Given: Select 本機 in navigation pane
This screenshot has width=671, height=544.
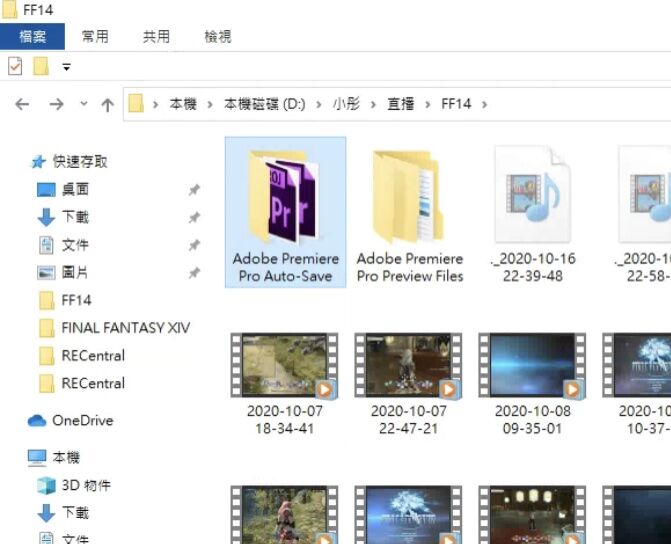Looking at the screenshot, I should pyautogui.click(x=66, y=458).
